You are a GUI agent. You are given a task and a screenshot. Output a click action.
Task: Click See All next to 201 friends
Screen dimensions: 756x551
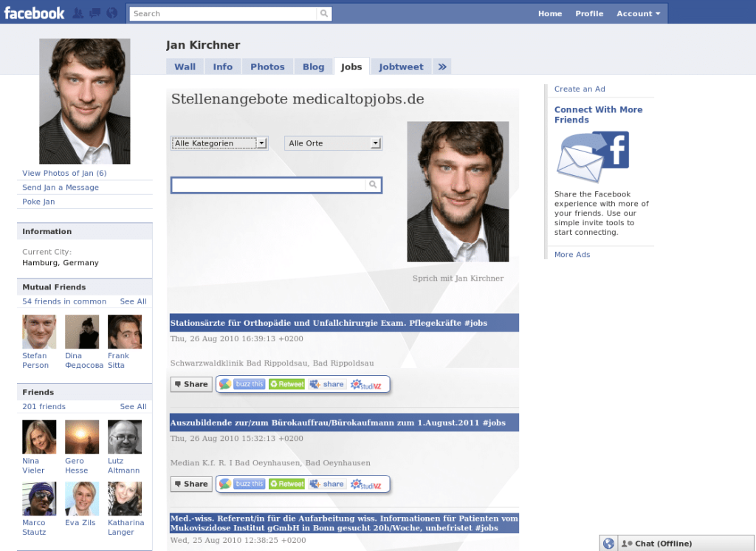[x=133, y=407]
